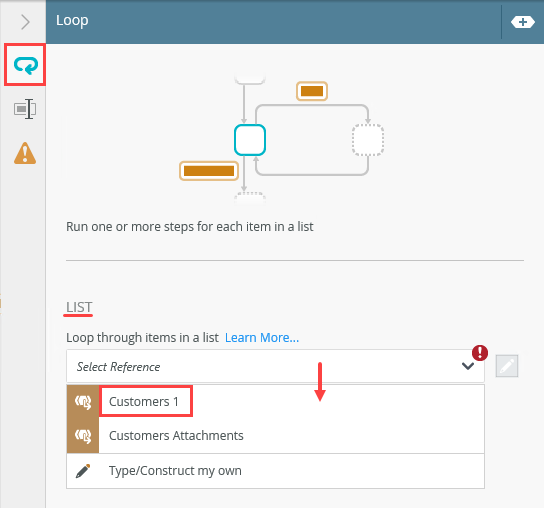Click the Customers 1 reference icon

[83, 402]
